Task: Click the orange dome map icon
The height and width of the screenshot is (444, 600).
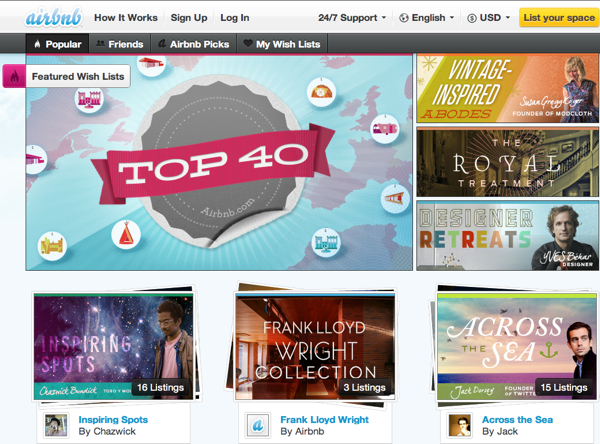Action: pyautogui.click(x=321, y=92)
